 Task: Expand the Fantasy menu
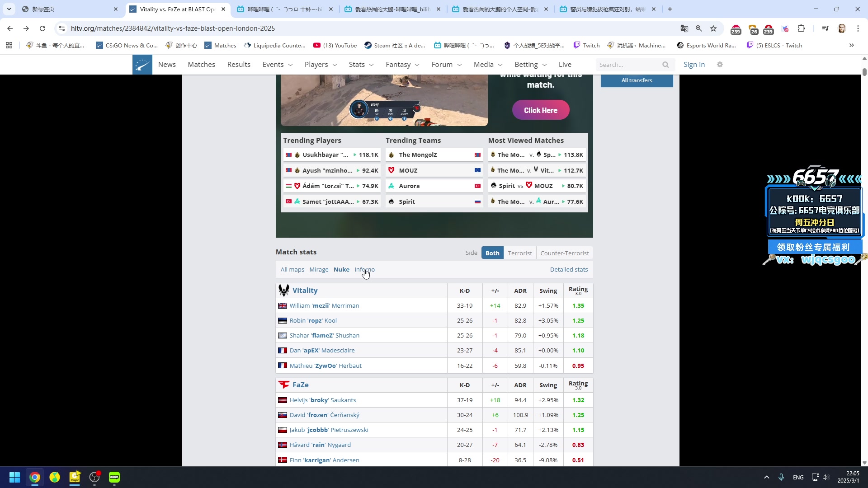pos(402,65)
